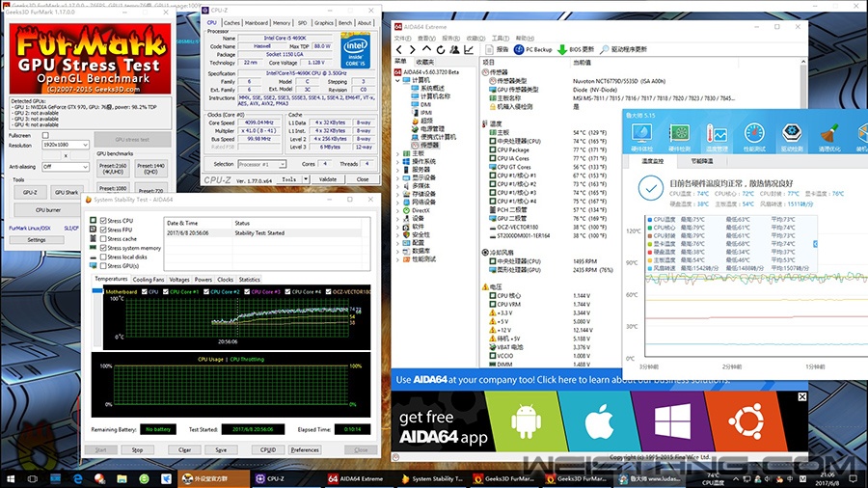Enable Stress GPU(s) checkbox
Viewport: 868px width, 488px height.
(x=103, y=266)
